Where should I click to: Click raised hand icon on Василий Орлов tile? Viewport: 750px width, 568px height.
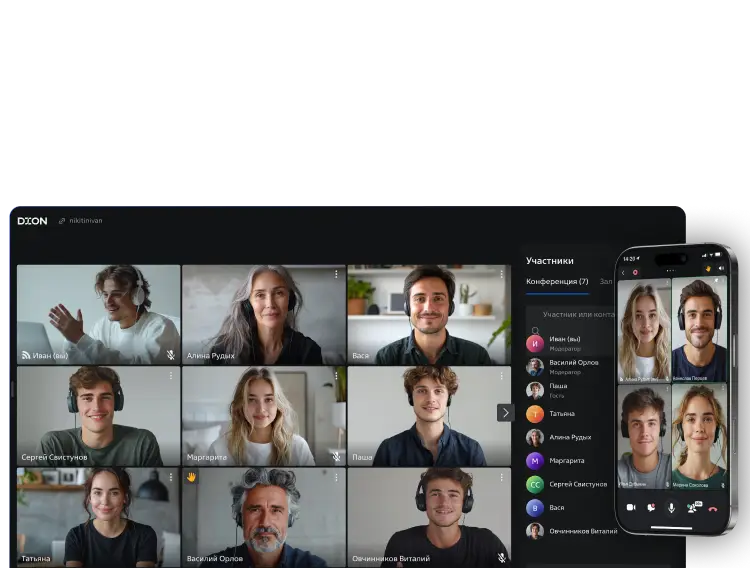tap(192, 478)
